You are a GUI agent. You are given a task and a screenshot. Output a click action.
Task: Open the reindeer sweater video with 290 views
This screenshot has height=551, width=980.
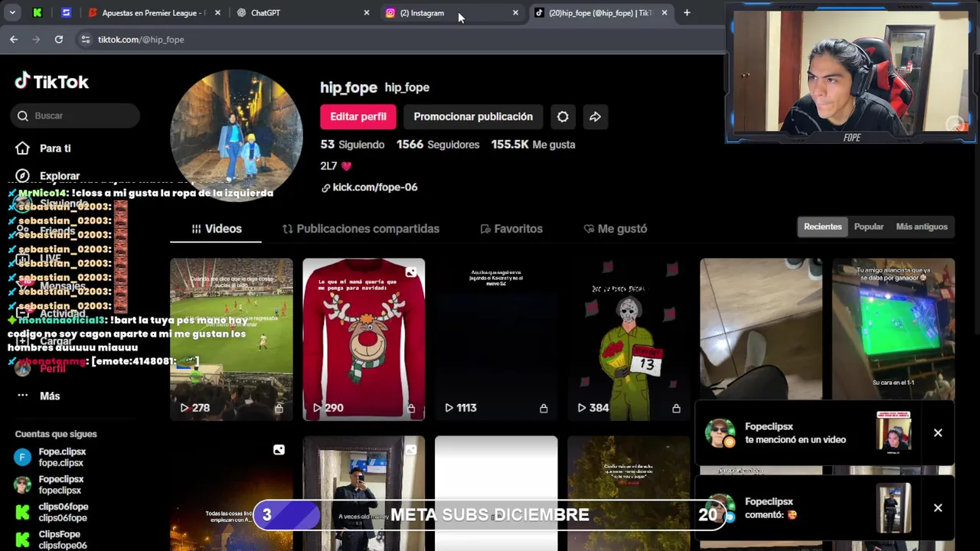[364, 339]
